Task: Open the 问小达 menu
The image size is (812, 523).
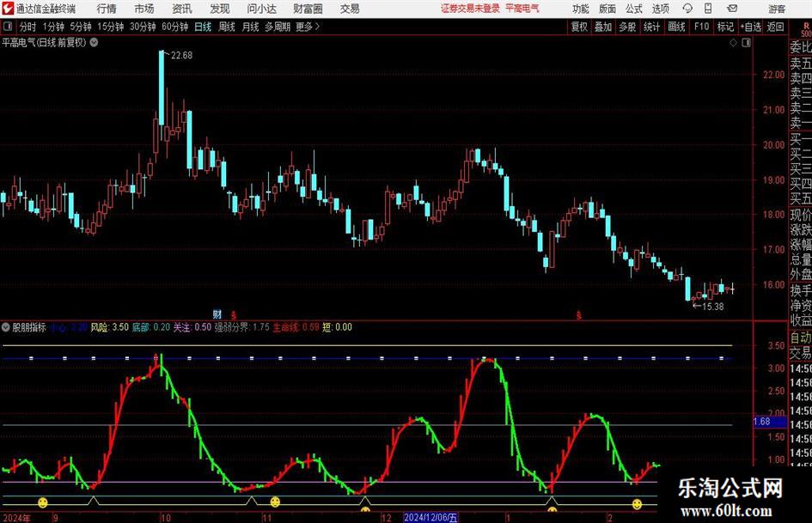Action: coord(261,9)
